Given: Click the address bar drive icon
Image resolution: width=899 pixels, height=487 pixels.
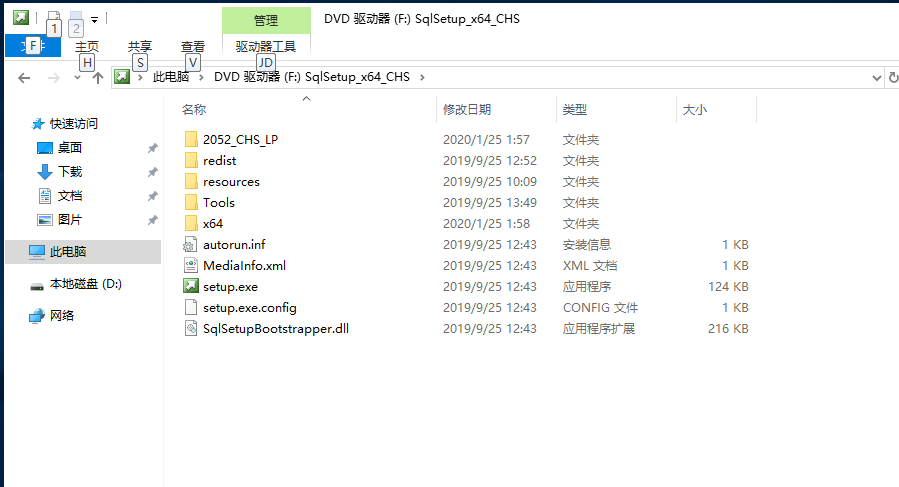Looking at the screenshot, I should tap(122, 76).
